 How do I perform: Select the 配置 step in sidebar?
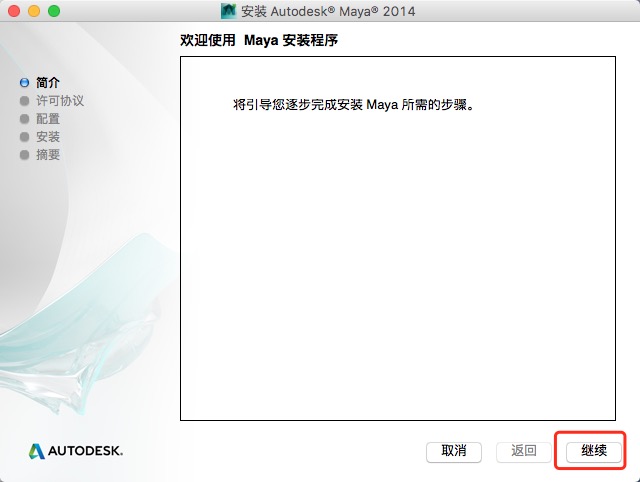48,119
